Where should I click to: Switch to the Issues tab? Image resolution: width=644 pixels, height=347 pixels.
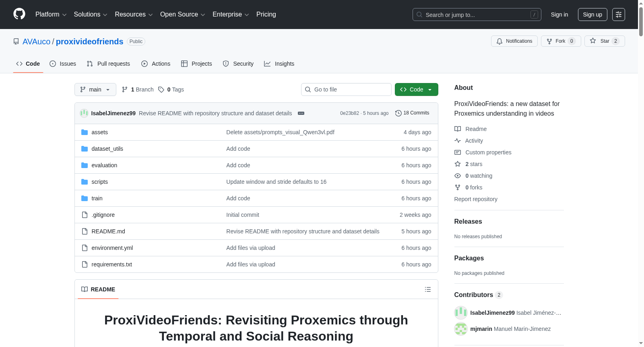point(63,64)
